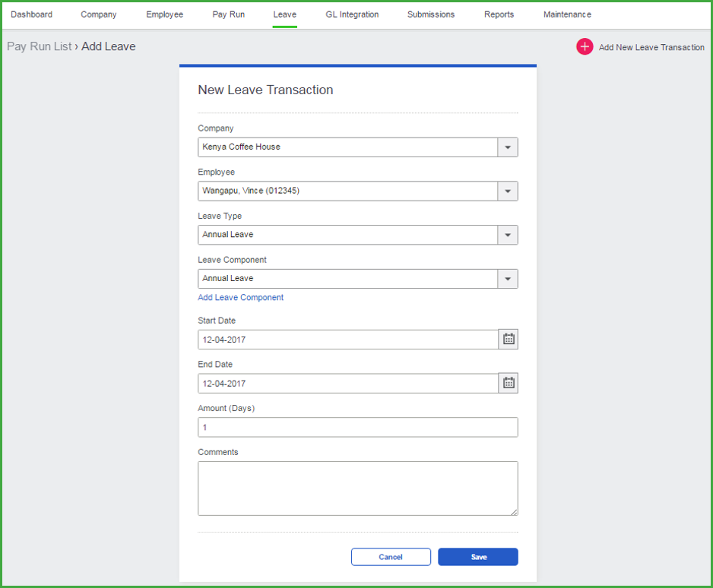Focus the Amount (Days) field
Image resolution: width=713 pixels, height=588 pixels.
tap(358, 427)
